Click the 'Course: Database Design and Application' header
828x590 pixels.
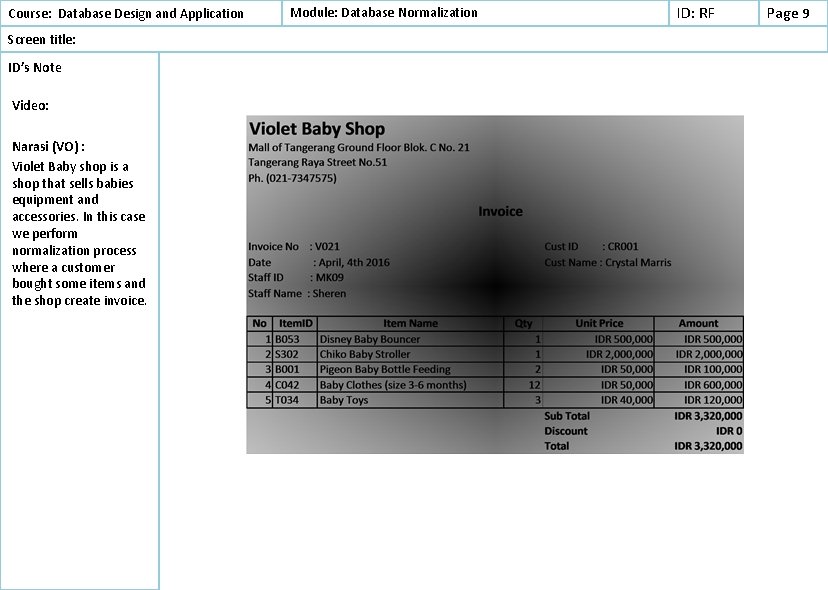point(126,14)
